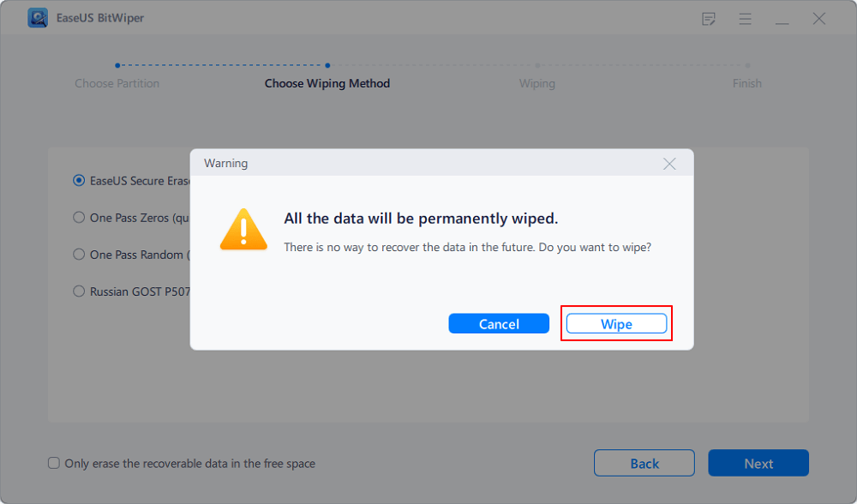Open the hamburger menu
Image resolution: width=857 pixels, height=504 pixels.
coord(746,18)
